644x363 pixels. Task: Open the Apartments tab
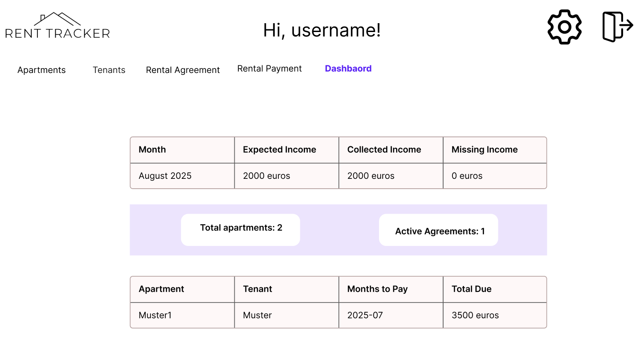pyautogui.click(x=41, y=70)
